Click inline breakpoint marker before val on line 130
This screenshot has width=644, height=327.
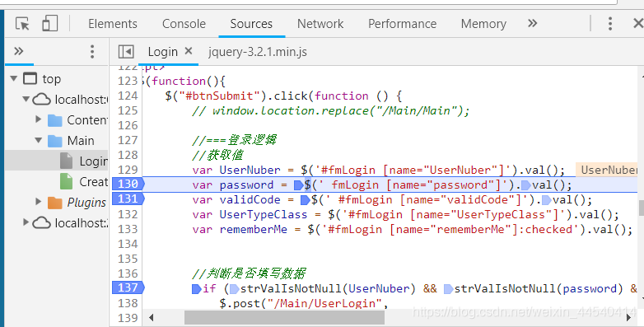526,185
